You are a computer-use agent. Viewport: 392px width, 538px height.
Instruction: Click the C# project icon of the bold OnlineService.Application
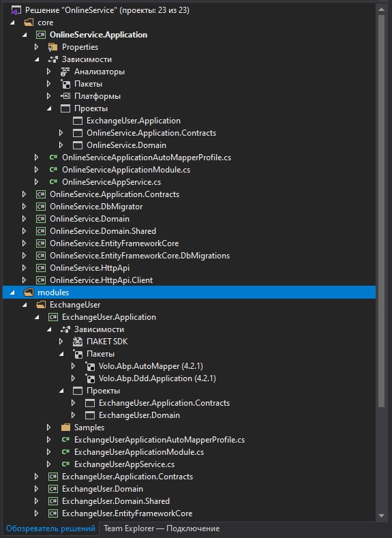tap(41, 35)
